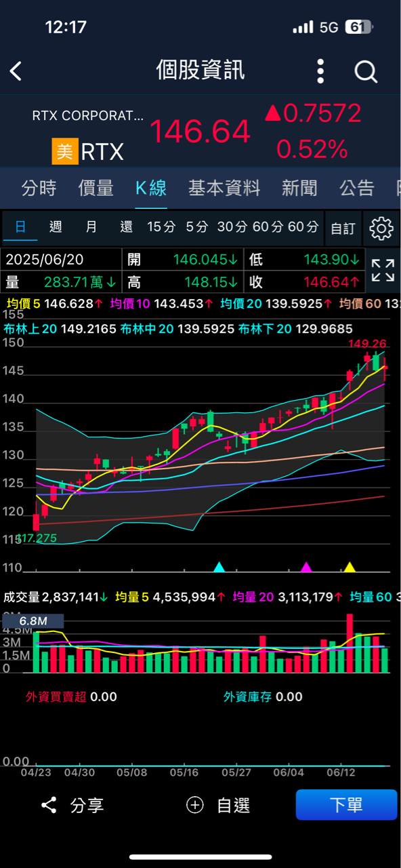Screen dimensions: 401x868
Task: Tap the 146.64 current price
Action: pos(200,131)
